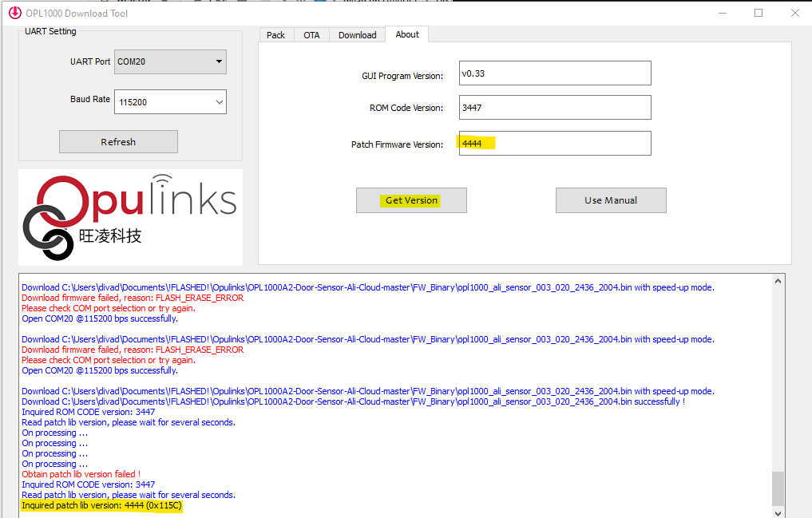Open the Download tab
This screenshot has width=812, height=518.
click(358, 35)
